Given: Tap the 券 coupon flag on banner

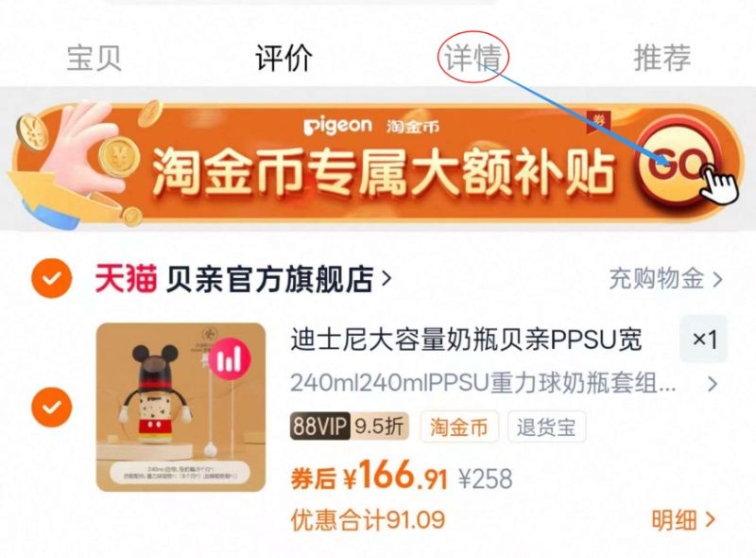Looking at the screenshot, I should click(598, 121).
